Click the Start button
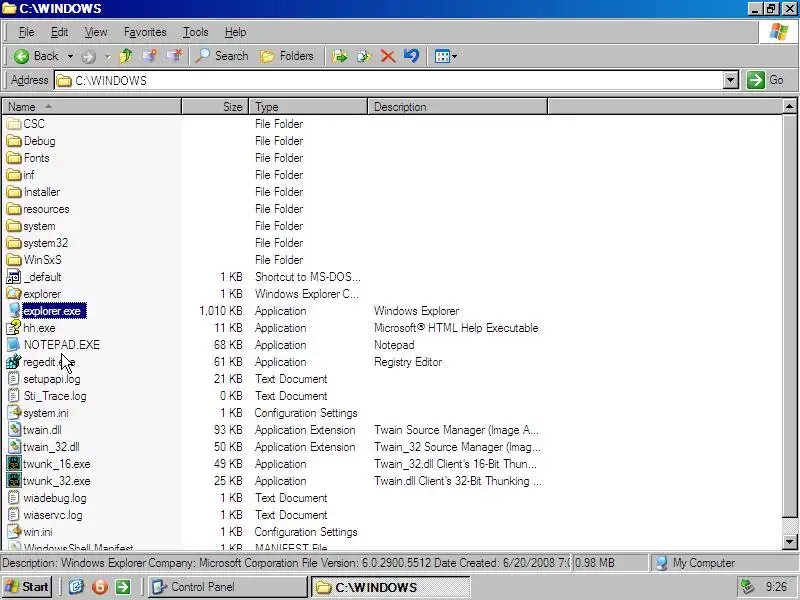 tap(27, 587)
